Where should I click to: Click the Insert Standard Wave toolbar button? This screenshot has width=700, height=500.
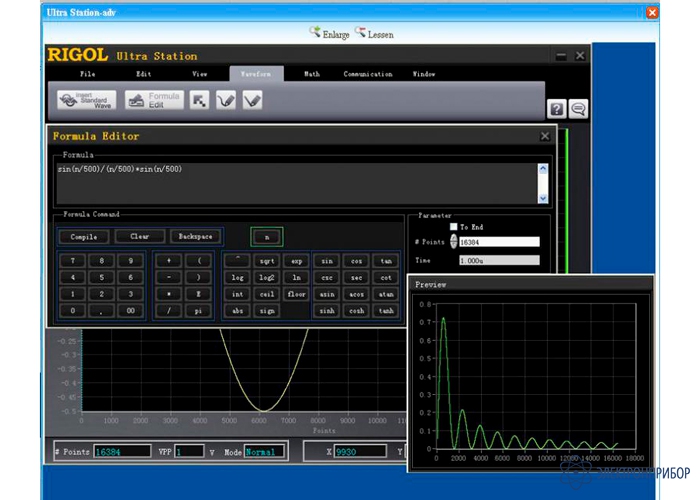(87, 100)
